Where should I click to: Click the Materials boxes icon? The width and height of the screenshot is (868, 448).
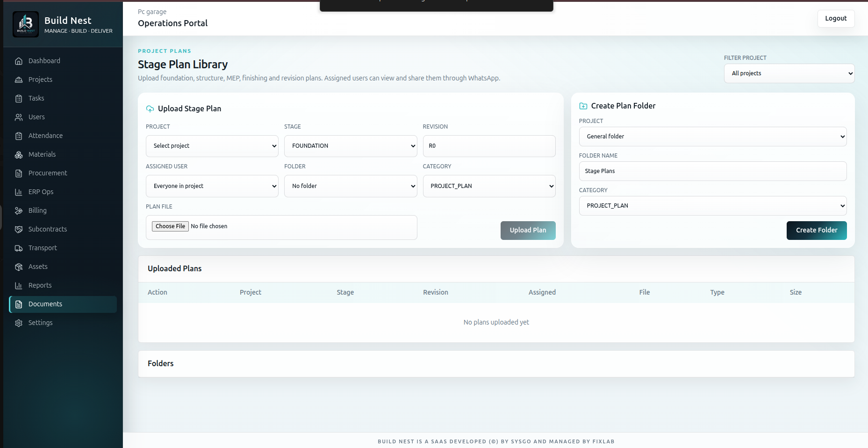19,154
